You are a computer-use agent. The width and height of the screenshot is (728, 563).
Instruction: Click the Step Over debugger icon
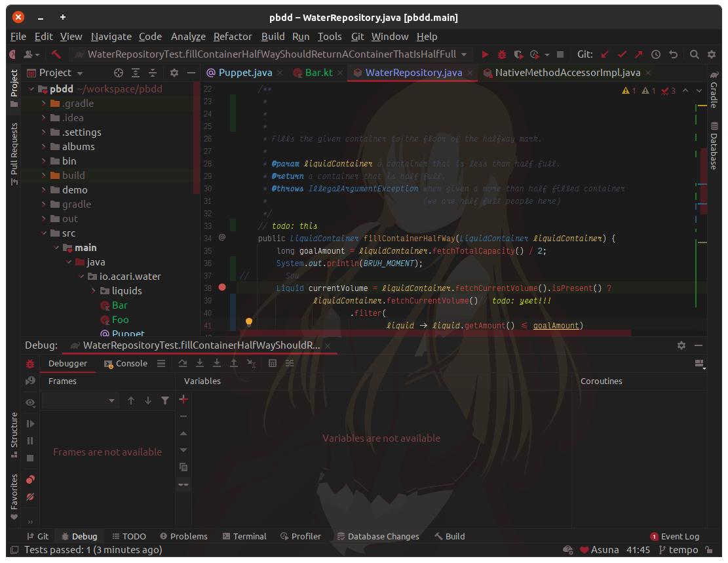point(182,363)
